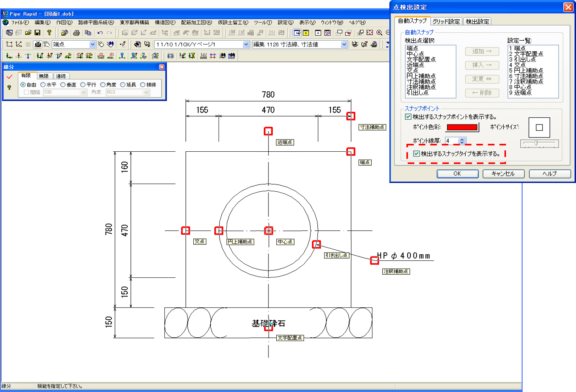
Task: Expand the page scale dropdown ページ1
Action: (x=246, y=44)
